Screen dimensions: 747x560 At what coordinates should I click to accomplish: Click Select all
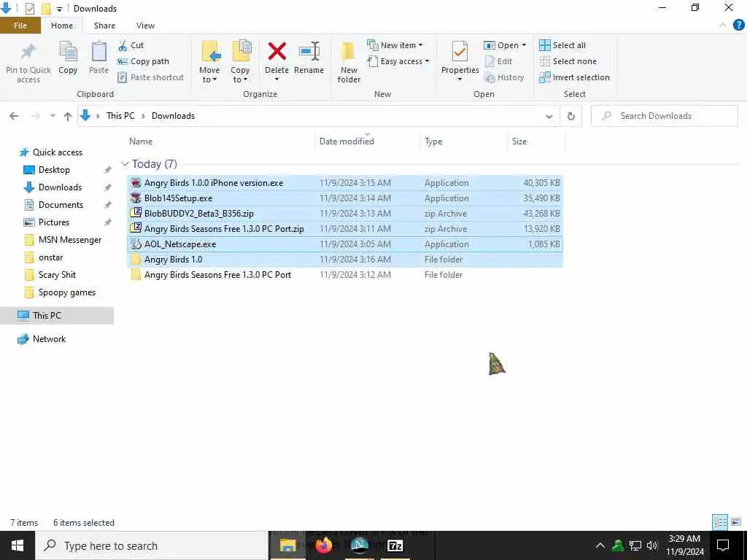tap(562, 45)
